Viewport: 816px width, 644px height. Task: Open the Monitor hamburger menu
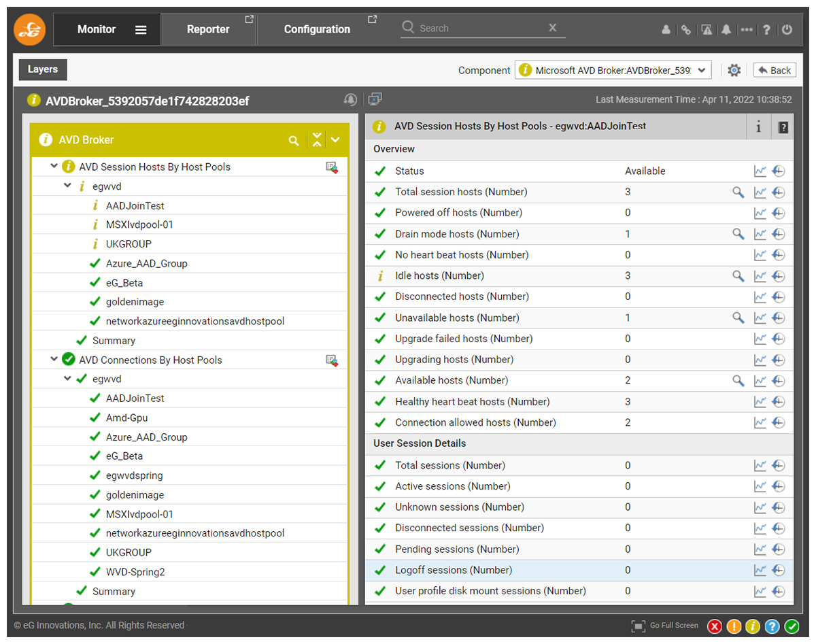141,30
